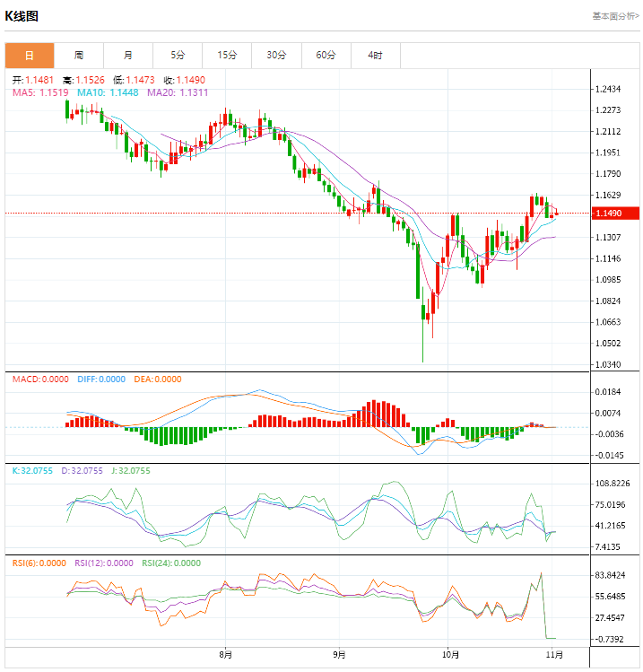
Task: Click the DEA:0.0000 label
Action: coord(158,380)
